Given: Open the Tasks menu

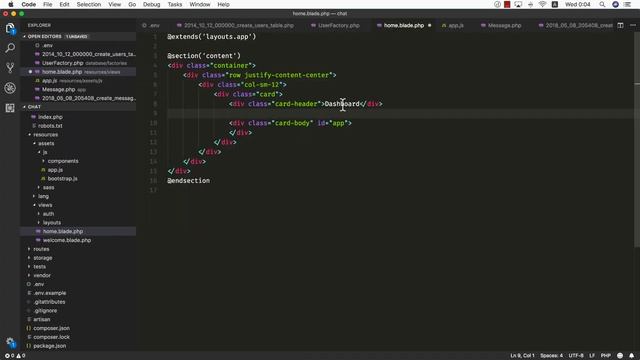Looking at the screenshot, I should tap(175, 4).
